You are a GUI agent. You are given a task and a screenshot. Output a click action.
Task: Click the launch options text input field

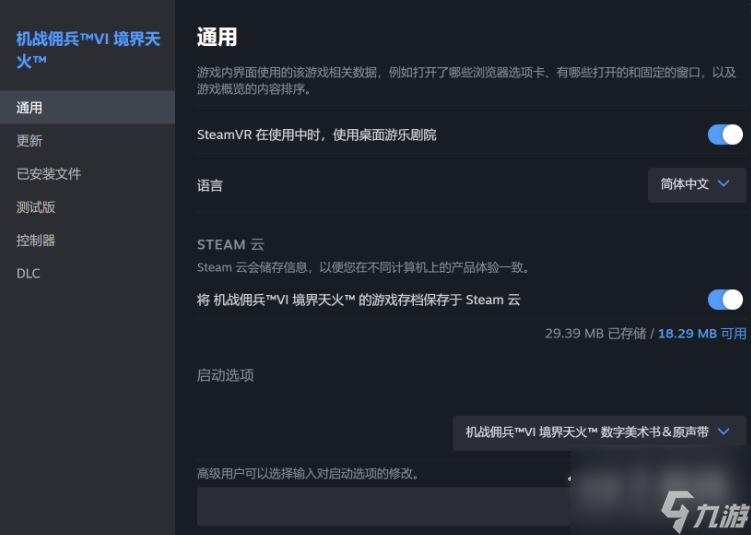pyautogui.click(x=383, y=506)
